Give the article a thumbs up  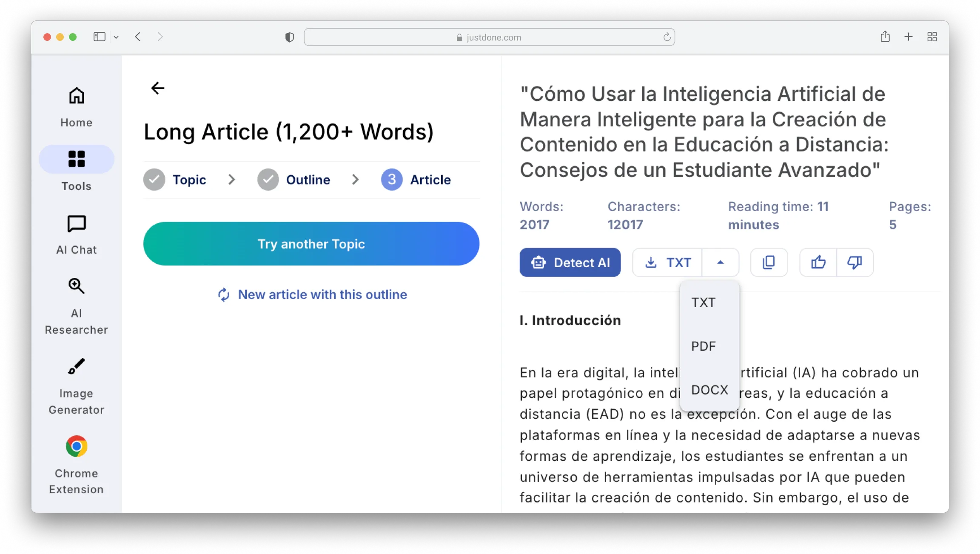pos(818,263)
